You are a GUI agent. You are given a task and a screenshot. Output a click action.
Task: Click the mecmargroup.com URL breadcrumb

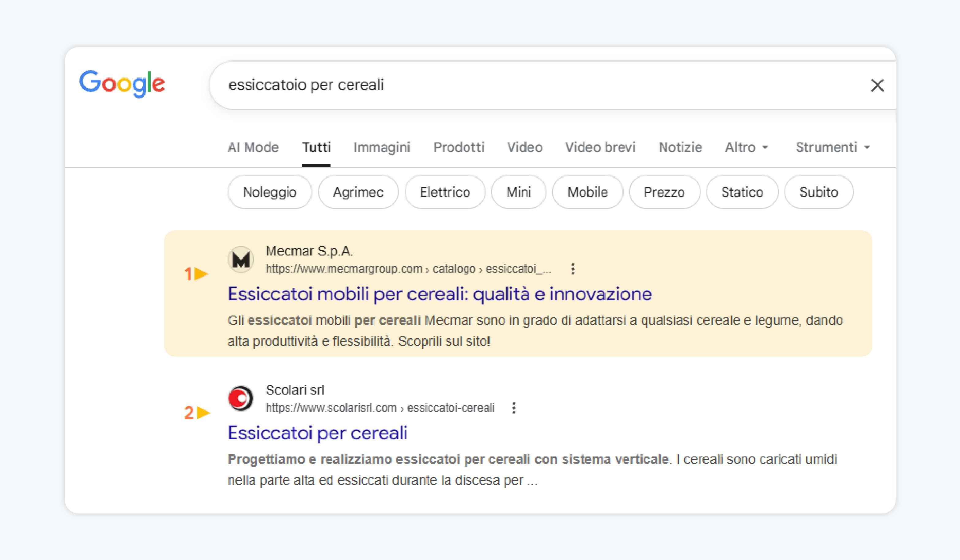coord(408,269)
